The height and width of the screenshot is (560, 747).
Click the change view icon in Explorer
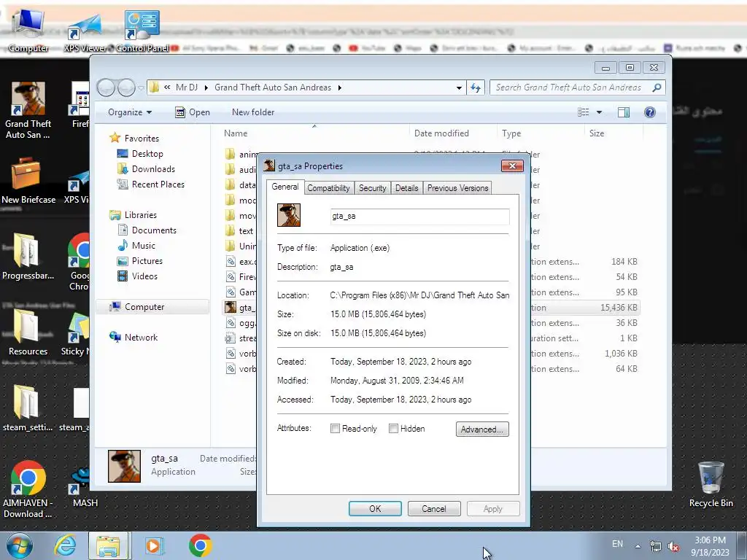(584, 112)
